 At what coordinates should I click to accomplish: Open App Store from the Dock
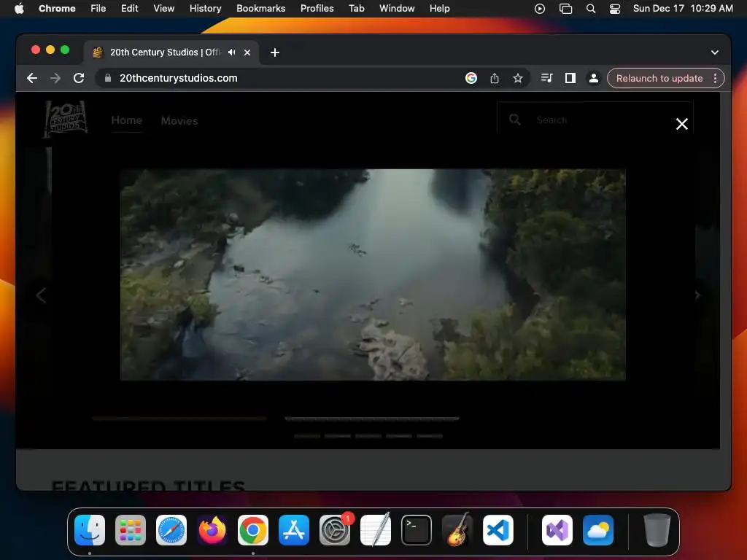(294, 530)
